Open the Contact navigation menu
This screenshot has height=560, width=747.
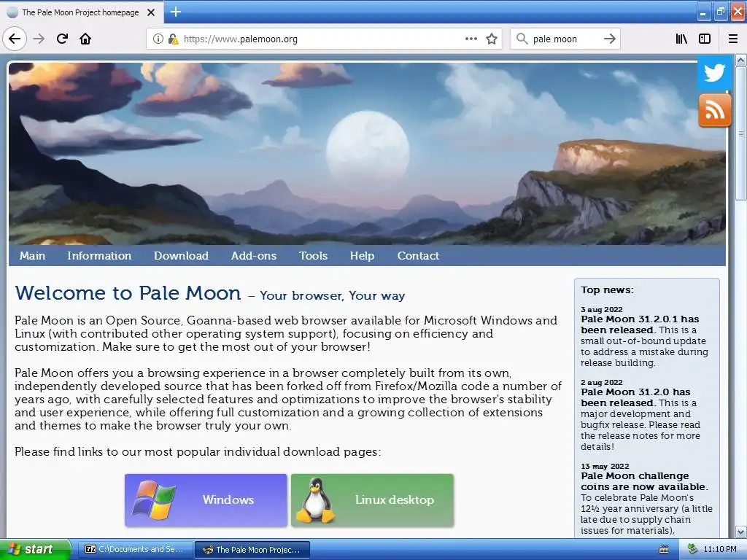pos(418,256)
